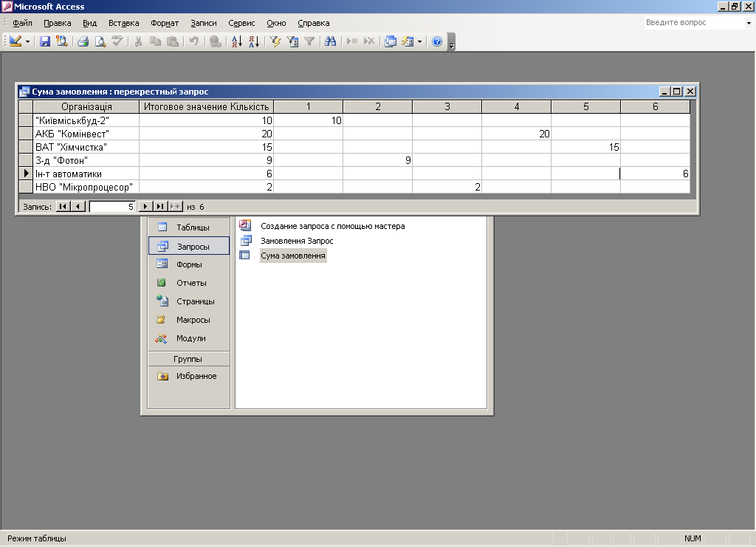Image resolution: width=756 pixels, height=548 pixels.
Task: Open the Избранное group
Action: coord(189,376)
